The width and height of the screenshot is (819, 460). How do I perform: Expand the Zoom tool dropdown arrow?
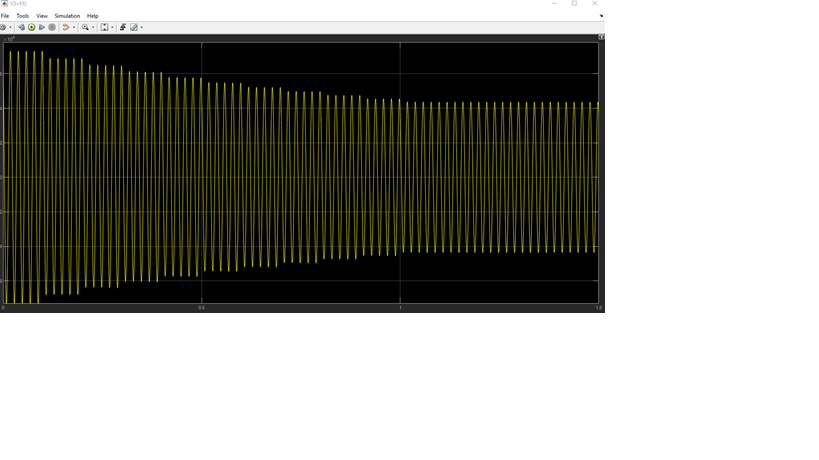click(93, 27)
